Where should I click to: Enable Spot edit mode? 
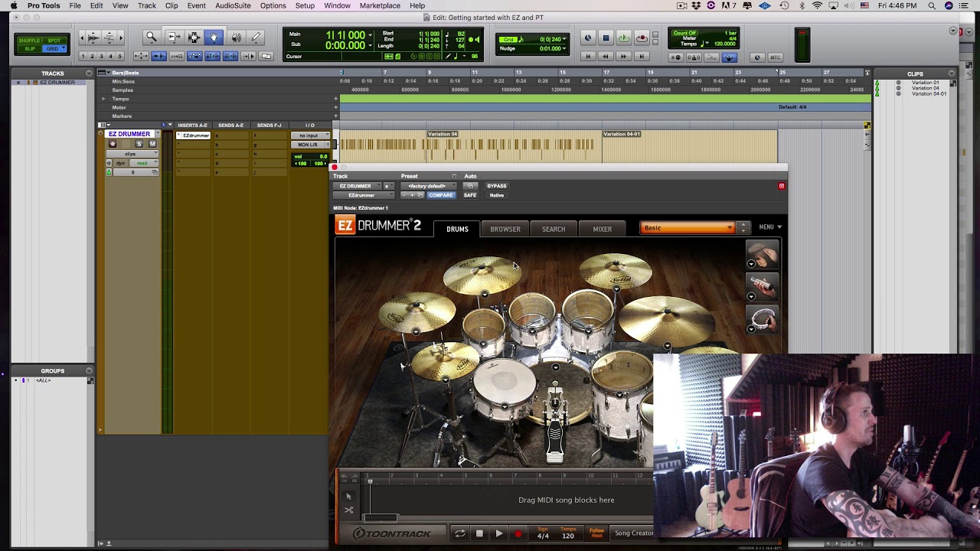53,41
